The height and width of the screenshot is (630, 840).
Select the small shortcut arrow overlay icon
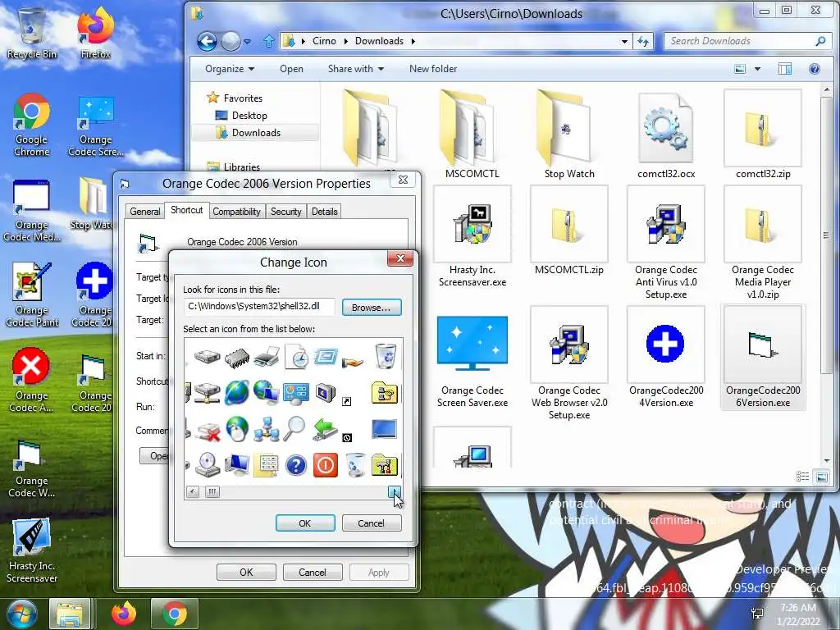point(347,401)
